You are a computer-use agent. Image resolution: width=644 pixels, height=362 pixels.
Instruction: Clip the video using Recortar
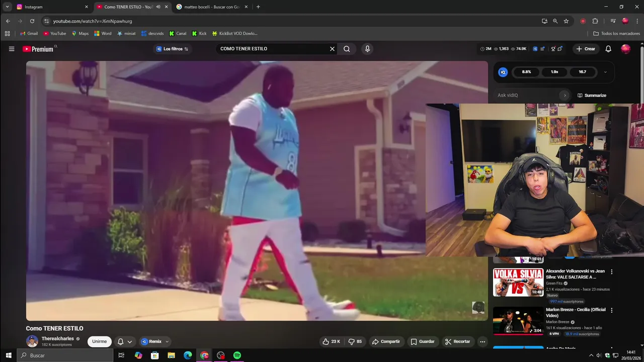coord(457,341)
